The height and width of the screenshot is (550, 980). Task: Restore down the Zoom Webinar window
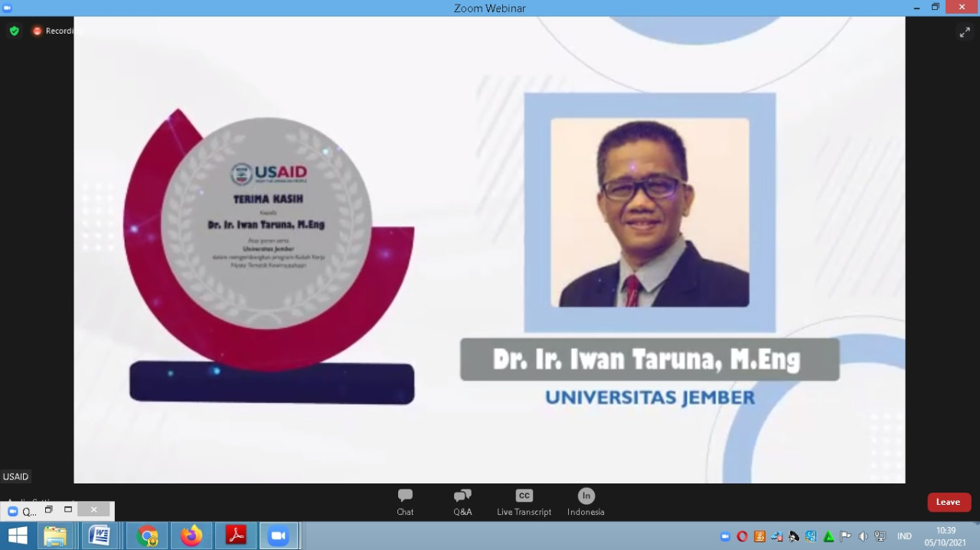(x=936, y=8)
